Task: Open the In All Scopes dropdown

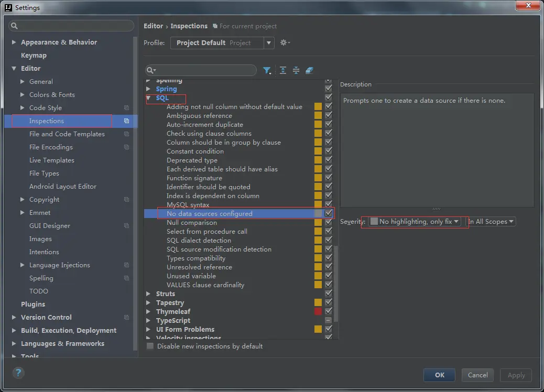Action: pos(491,221)
